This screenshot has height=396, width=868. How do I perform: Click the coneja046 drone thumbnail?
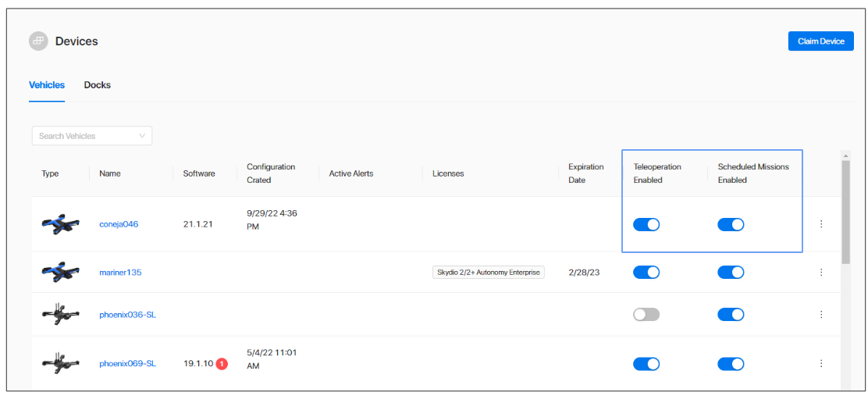click(60, 223)
